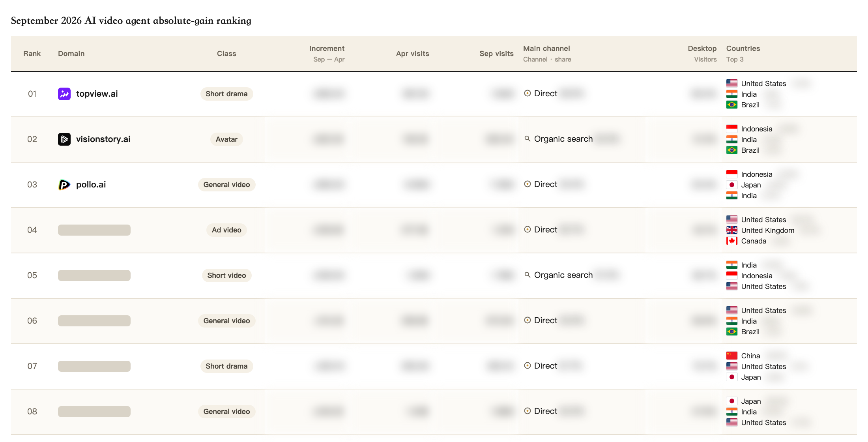Click the Class column header
Viewport: 868px width, 442px height.
[x=226, y=54]
